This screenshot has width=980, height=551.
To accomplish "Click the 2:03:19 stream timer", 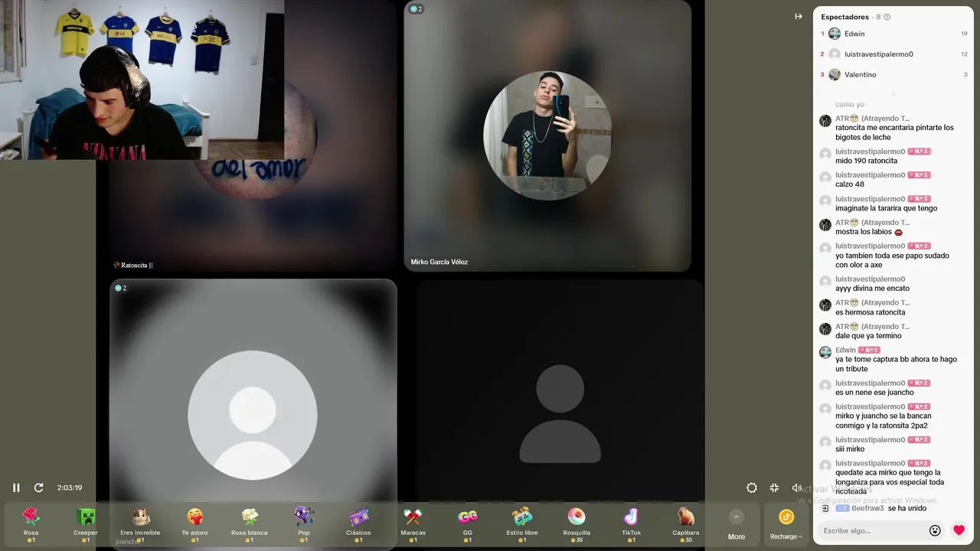I will point(70,487).
